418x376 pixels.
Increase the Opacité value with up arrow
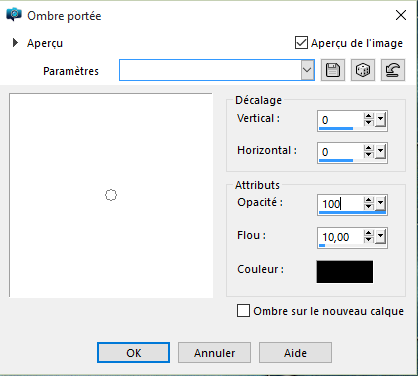pos(368,200)
